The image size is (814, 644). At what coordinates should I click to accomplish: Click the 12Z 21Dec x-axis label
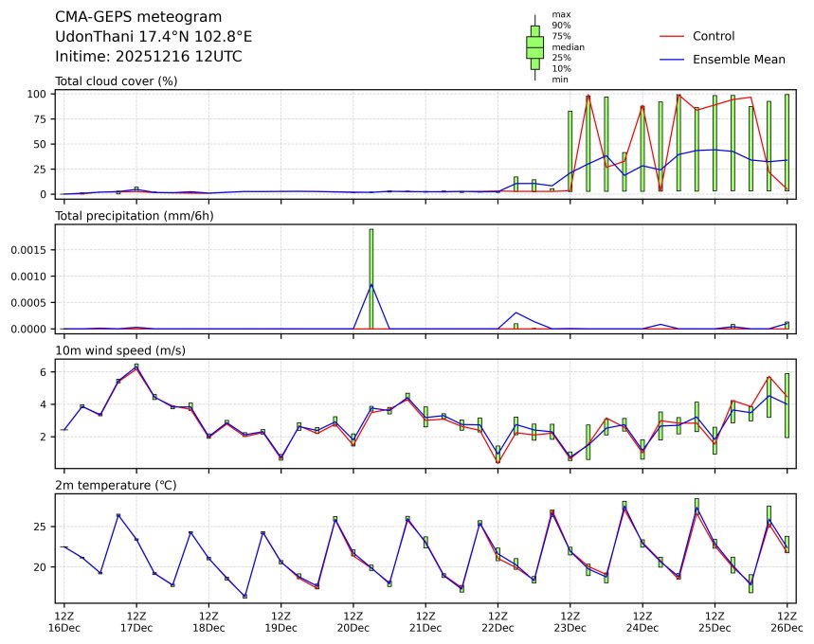pos(425,621)
